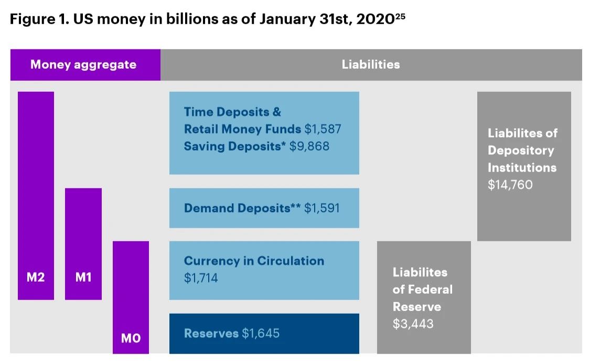Click the Liabilites of Depository Institutions box
This screenshot has height=364, width=611.
coord(524,166)
